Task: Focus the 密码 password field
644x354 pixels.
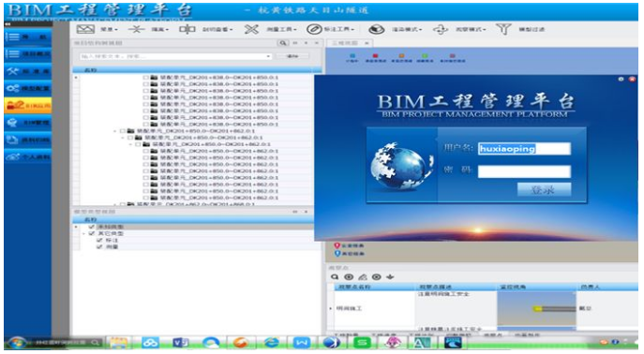Action: point(524,171)
